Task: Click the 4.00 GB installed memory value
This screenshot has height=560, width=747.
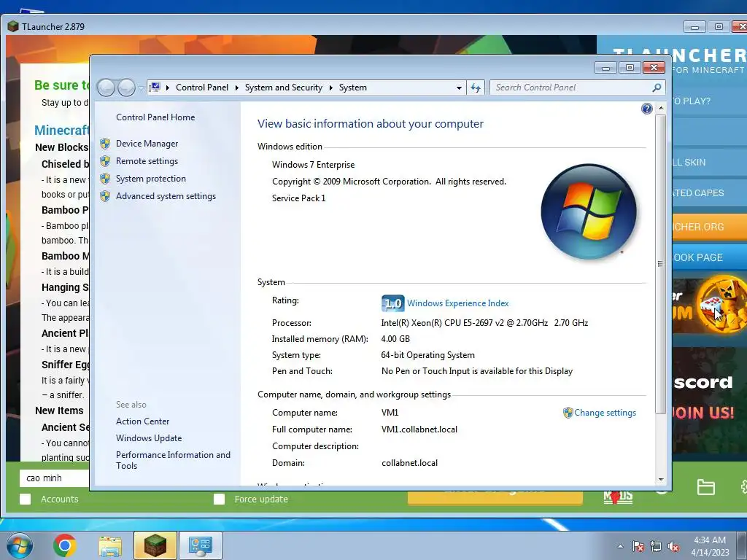Action: pos(395,339)
